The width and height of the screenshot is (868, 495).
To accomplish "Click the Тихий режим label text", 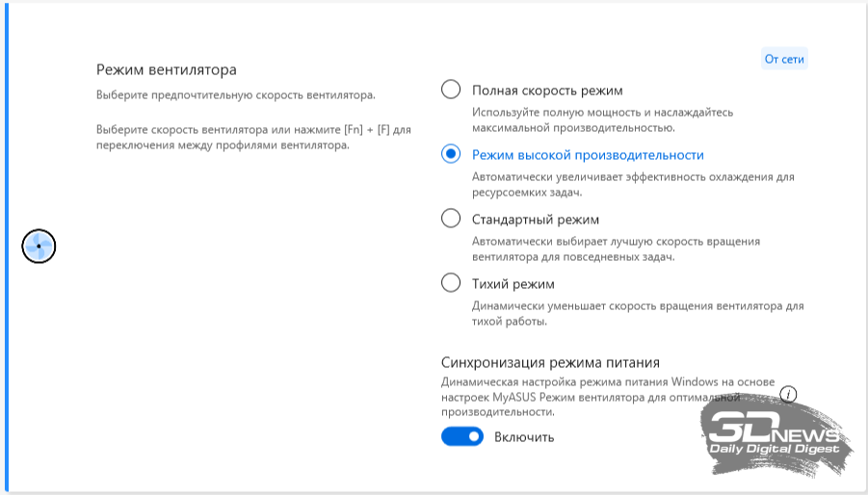I will [513, 284].
